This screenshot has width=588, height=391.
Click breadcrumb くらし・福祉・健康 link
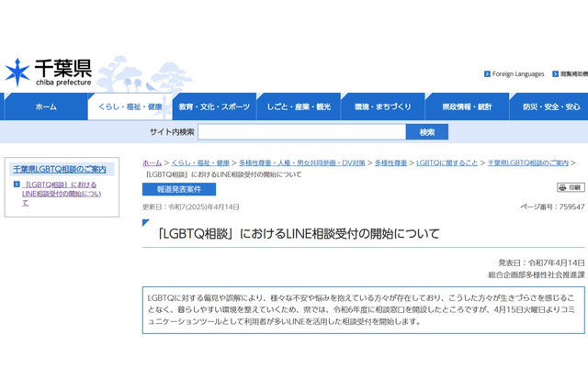(200, 163)
